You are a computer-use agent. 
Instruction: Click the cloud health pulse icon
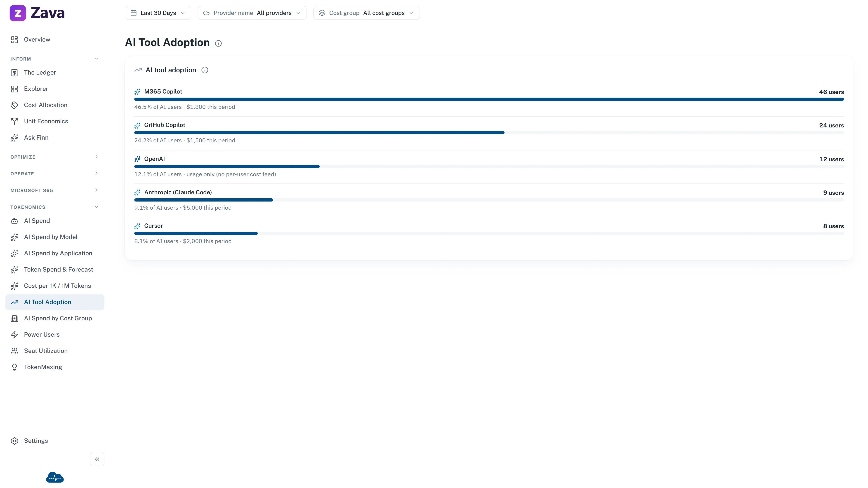(x=55, y=477)
